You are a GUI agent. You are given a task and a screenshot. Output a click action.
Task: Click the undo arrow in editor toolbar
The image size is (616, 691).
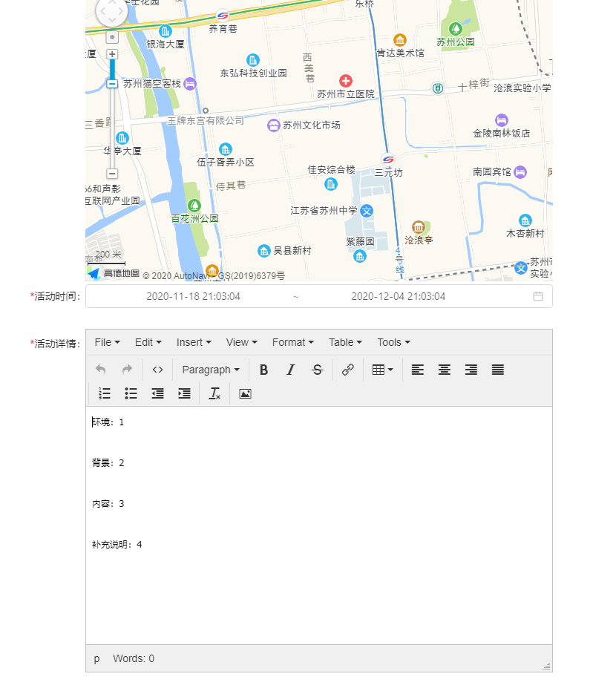100,370
